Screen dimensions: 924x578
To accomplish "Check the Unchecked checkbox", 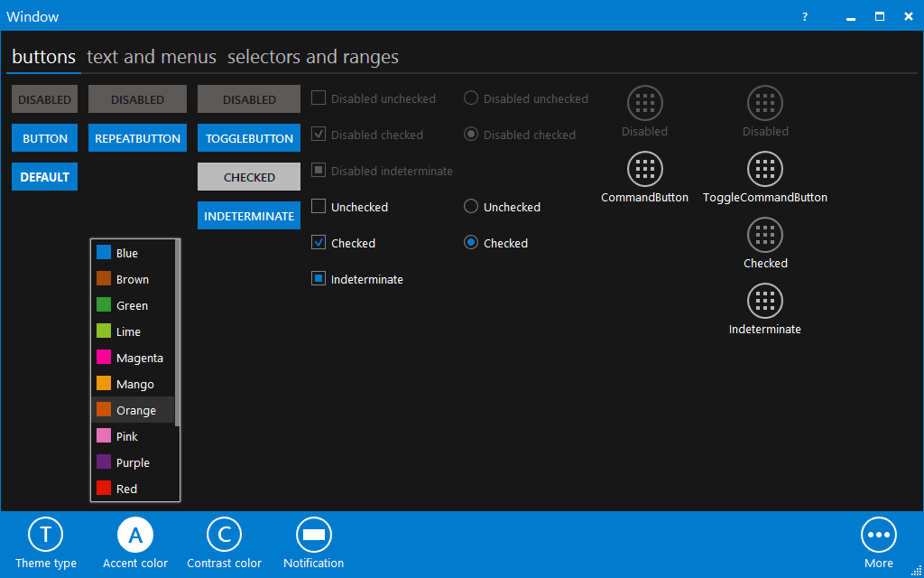I will pyautogui.click(x=318, y=206).
